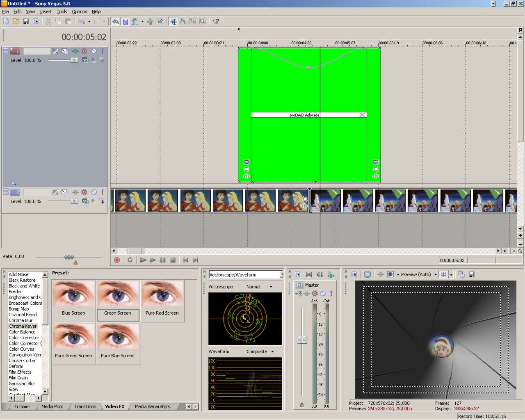This screenshot has height=420, width=525.
Task: Click the Open folder toolbar icon
Action: coord(16,21)
